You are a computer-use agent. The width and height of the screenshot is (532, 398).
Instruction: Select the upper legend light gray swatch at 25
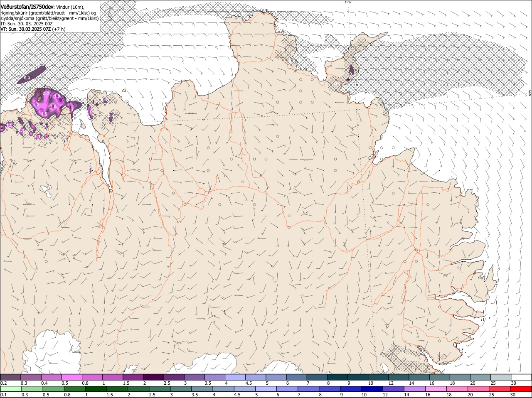pyautogui.click(x=501, y=377)
